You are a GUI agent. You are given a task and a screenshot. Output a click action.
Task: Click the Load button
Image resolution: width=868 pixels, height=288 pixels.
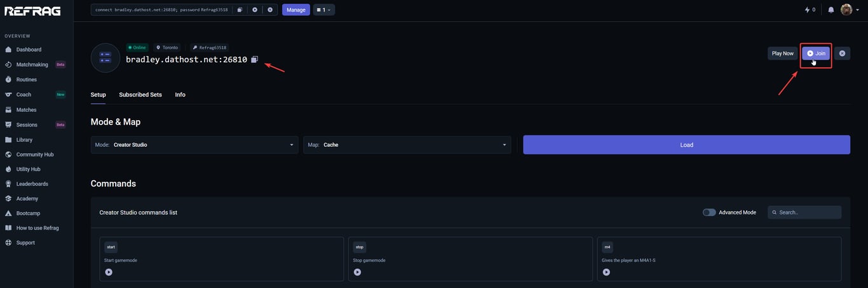pos(686,145)
